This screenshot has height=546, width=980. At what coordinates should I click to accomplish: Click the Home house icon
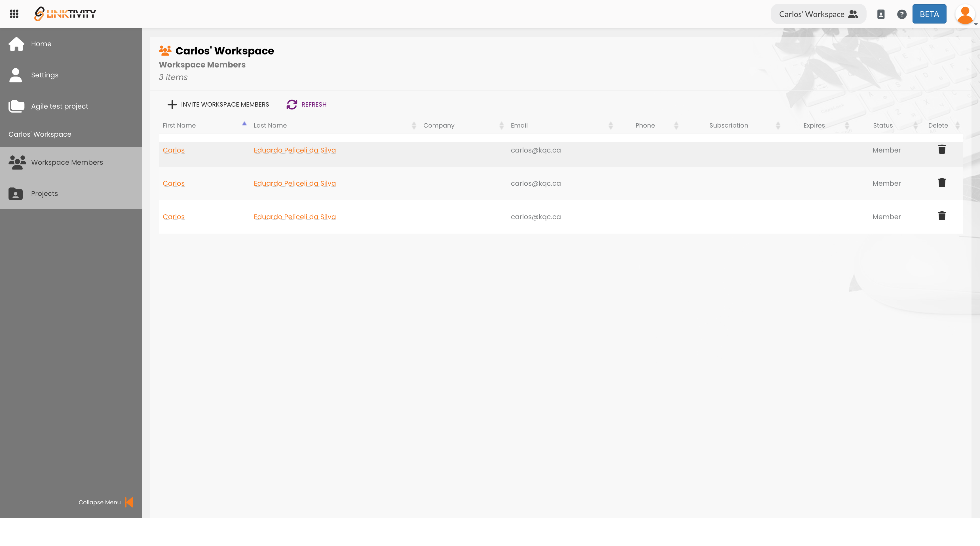point(16,44)
